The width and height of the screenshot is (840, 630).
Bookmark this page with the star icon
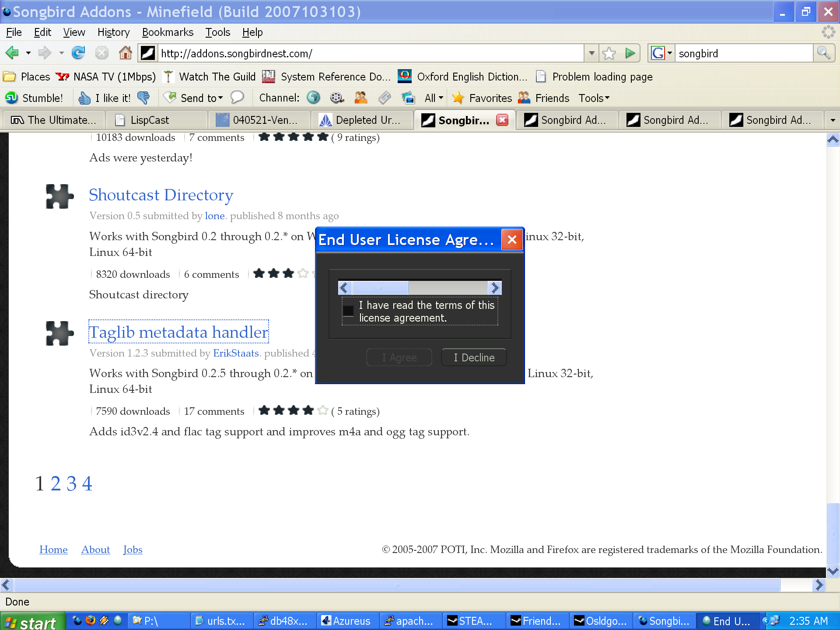point(609,53)
